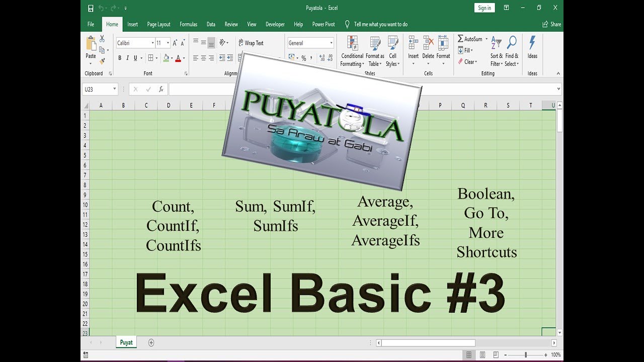644x362 pixels.
Task: Click the Fill Color paint bucket
Action: click(166, 58)
